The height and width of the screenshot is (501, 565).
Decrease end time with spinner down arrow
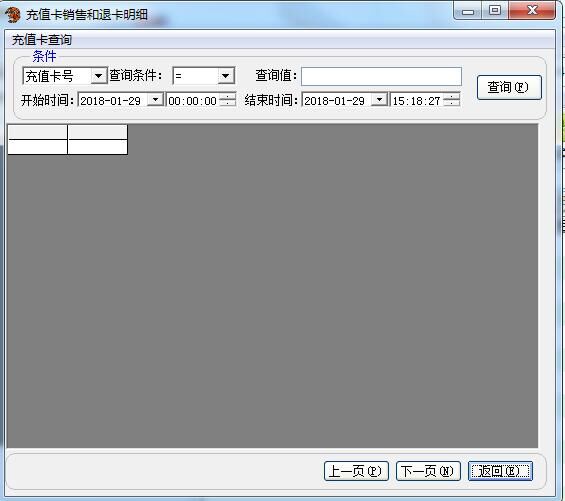[x=452, y=103]
